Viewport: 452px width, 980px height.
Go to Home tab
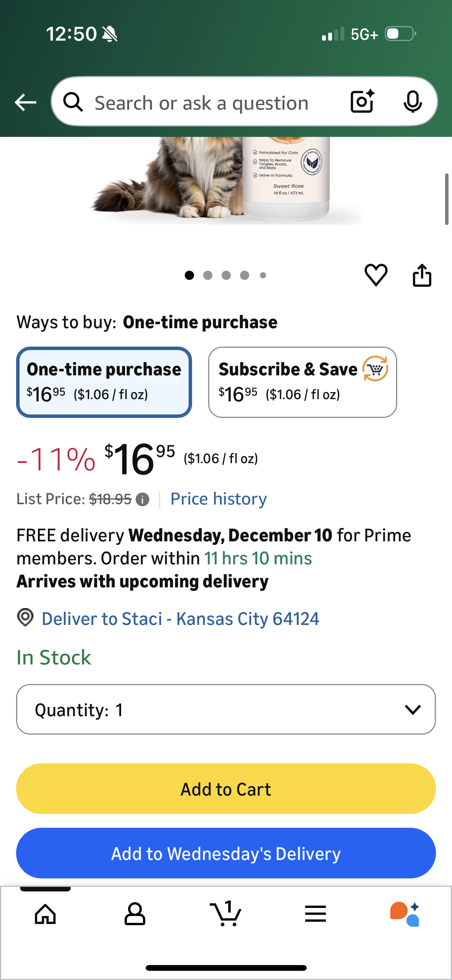[x=45, y=914]
